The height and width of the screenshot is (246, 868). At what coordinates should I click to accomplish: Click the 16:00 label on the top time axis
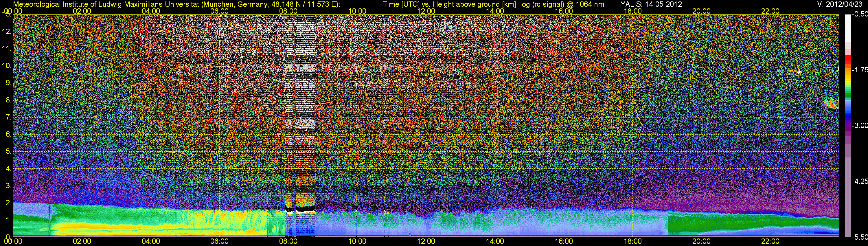(x=564, y=11)
